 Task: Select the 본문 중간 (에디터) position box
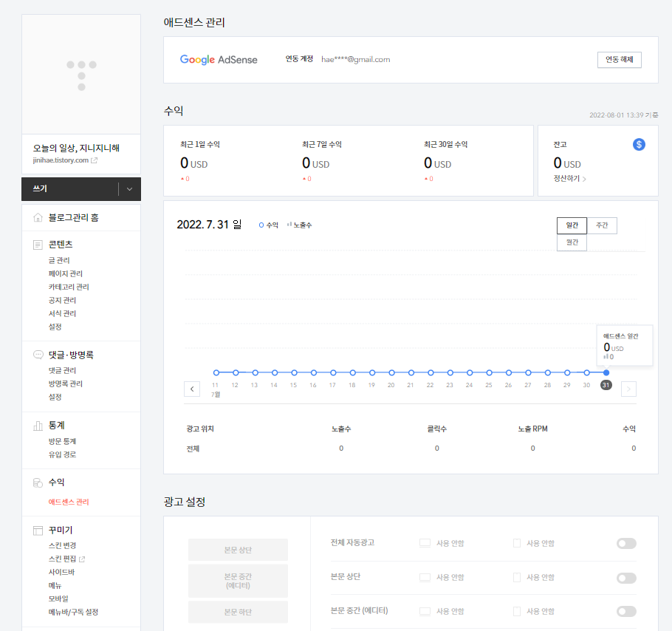(x=238, y=581)
